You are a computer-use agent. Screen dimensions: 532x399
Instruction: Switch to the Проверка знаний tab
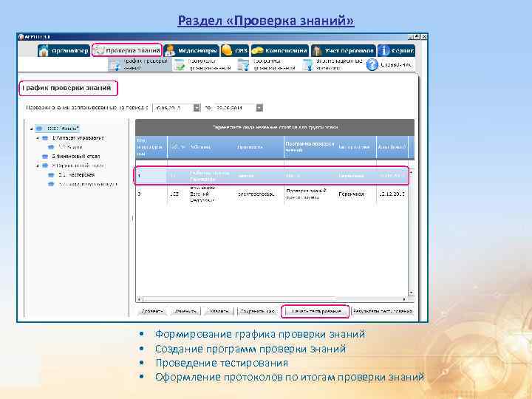point(127,50)
